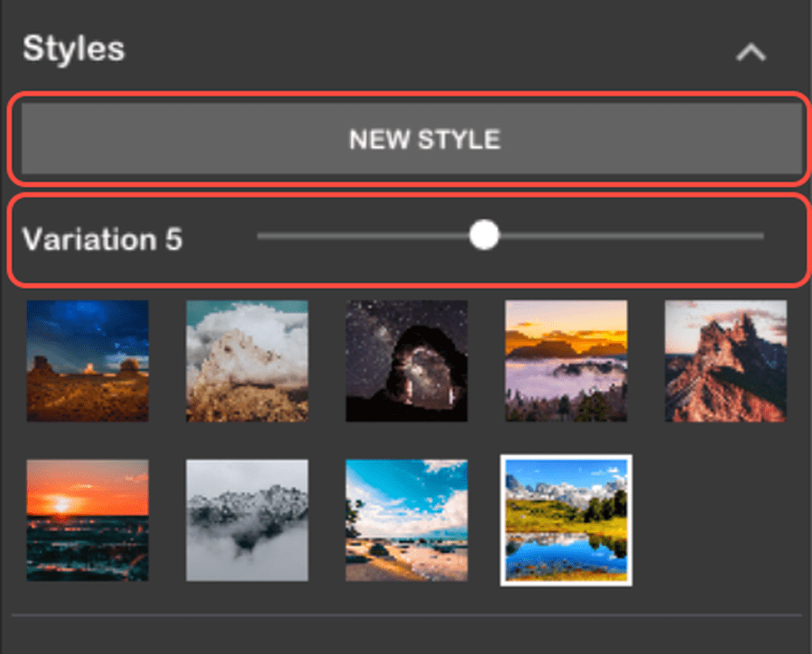Choose the rocky peak with clouds style
This screenshot has height=654, width=812.
247,361
